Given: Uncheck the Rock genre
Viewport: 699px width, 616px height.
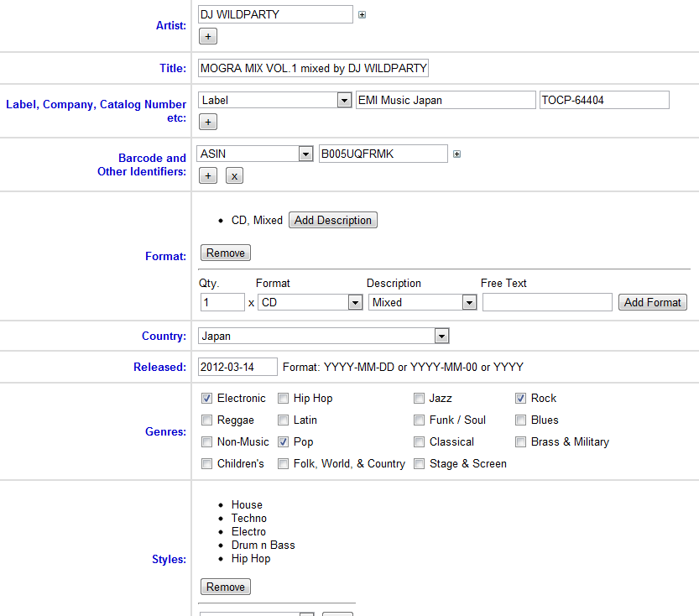Looking at the screenshot, I should (x=520, y=398).
